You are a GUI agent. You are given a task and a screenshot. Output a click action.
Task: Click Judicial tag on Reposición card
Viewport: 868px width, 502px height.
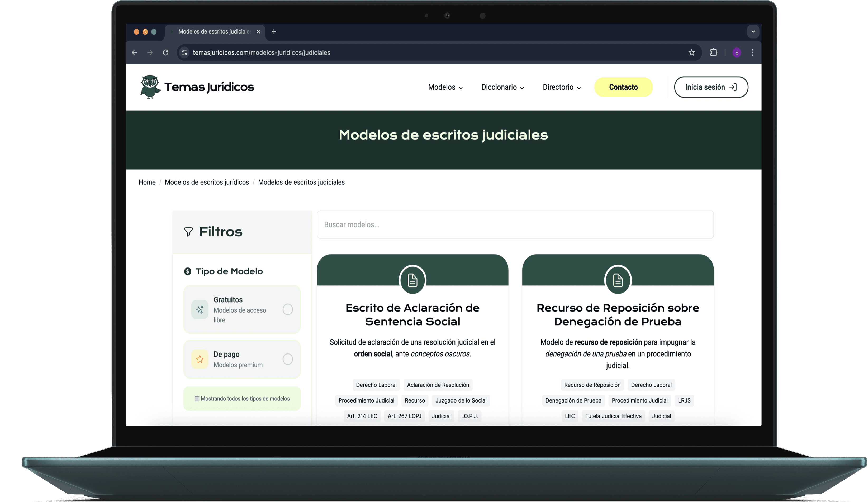pyautogui.click(x=662, y=416)
